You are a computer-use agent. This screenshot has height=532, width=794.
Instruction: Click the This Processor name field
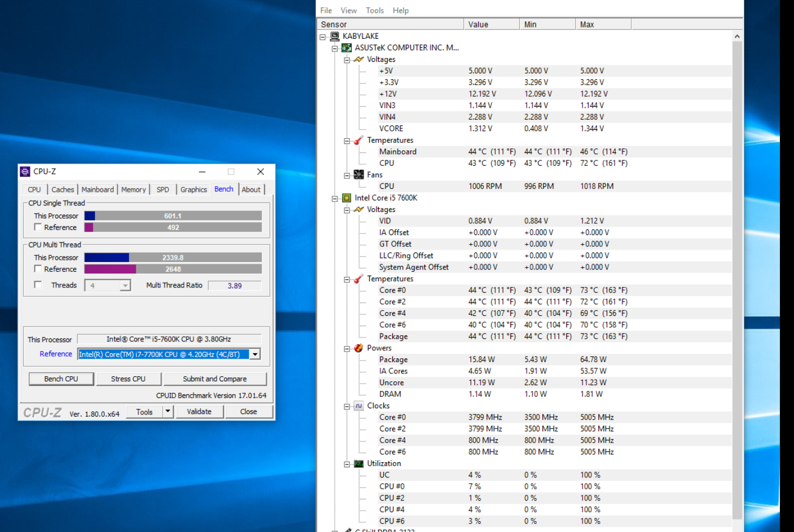tap(169, 339)
